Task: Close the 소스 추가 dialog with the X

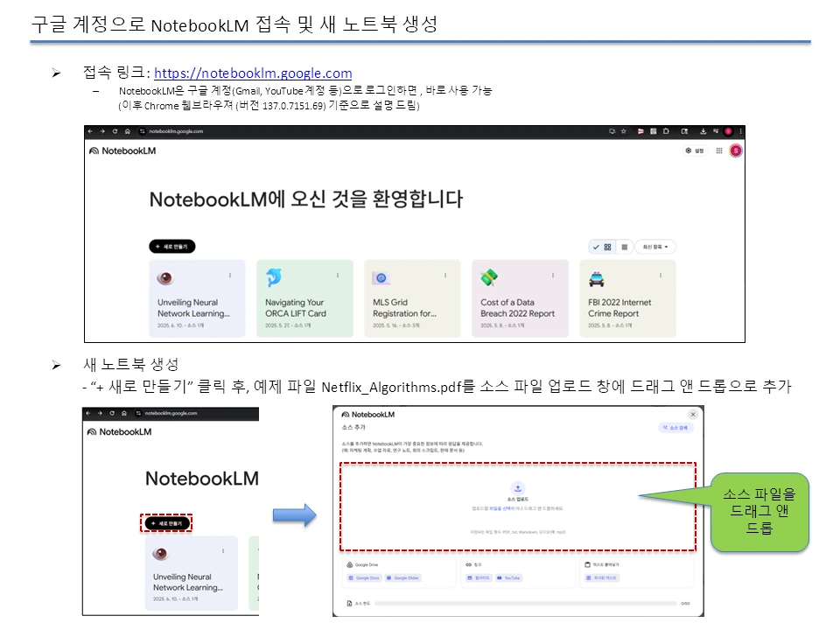Action: click(x=693, y=415)
